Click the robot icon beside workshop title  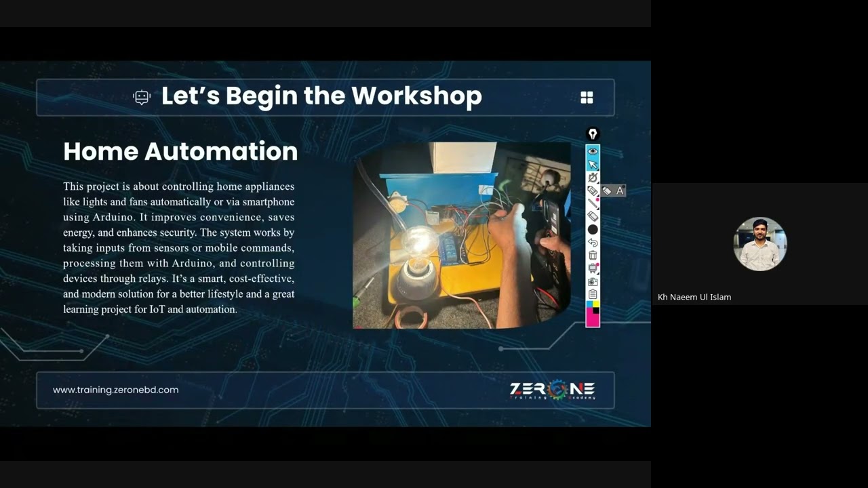[x=142, y=98]
